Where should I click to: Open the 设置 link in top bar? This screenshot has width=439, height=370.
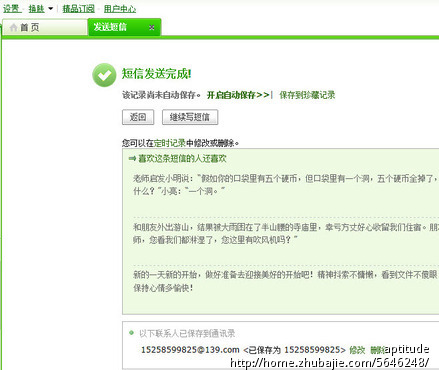coord(12,9)
